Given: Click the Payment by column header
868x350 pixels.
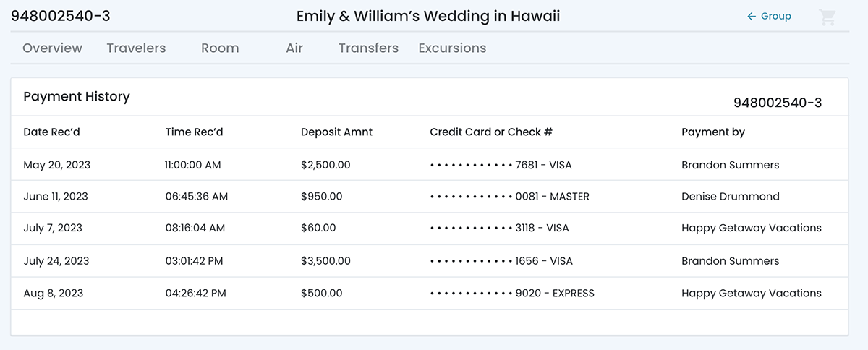Looking at the screenshot, I should coord(712,132).
